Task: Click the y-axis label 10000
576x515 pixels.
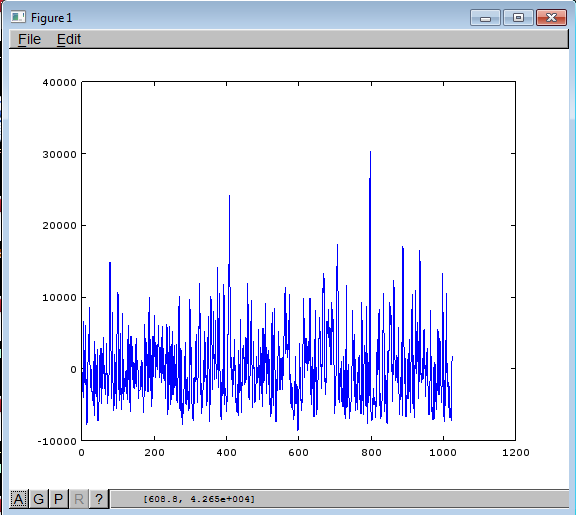Action: (60, 297)
